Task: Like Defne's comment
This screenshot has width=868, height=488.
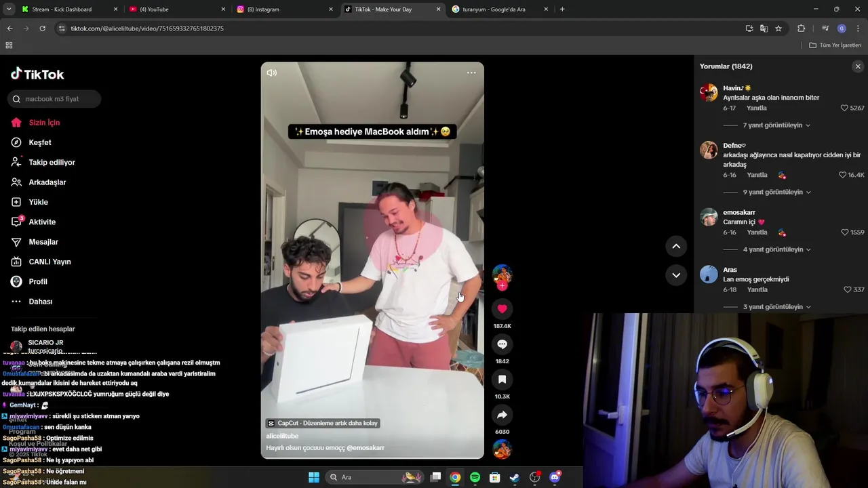Action: (x=842, y=175)
